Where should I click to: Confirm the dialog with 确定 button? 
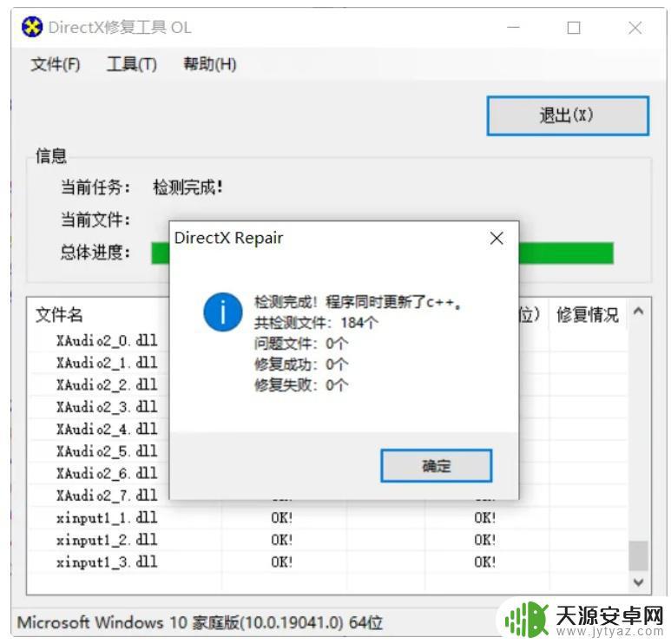point(436,465)
